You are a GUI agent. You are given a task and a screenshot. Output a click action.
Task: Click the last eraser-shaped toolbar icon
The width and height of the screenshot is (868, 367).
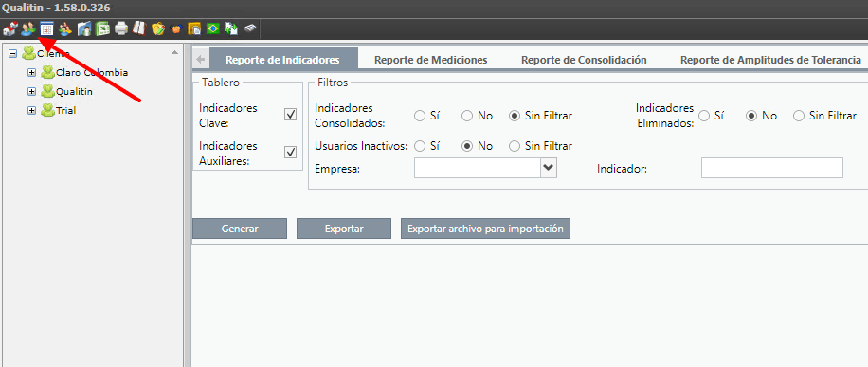coord(250,28)
